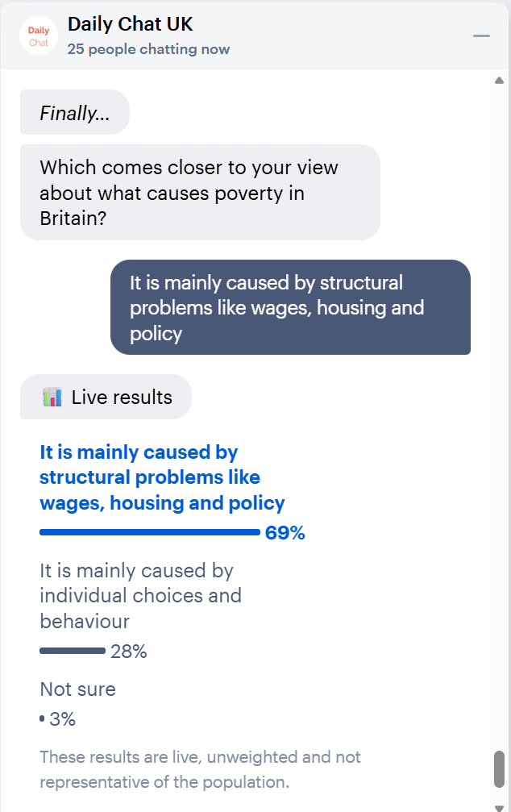Click your structural problems answer bubble

coord(290,307)
